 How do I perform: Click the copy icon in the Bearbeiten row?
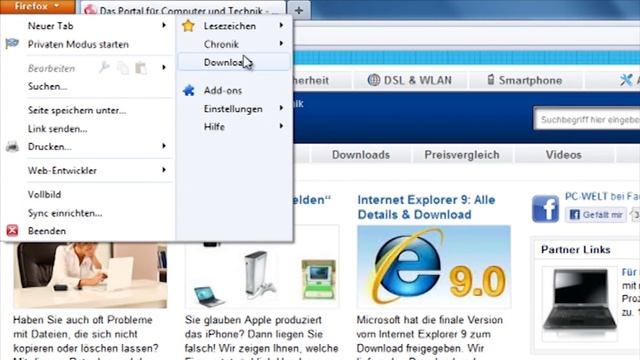click(123, 68)
